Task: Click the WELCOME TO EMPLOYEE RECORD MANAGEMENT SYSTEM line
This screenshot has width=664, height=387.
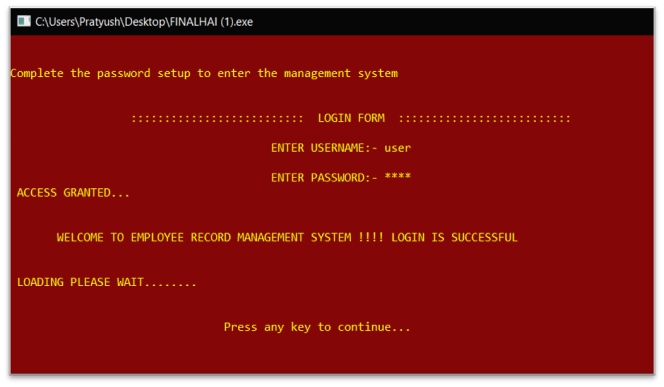Action: pos(287,237)
